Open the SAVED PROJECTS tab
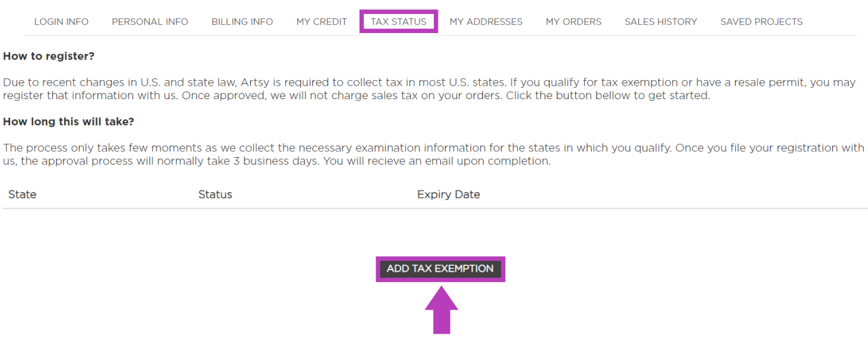 tap(761, 22)
